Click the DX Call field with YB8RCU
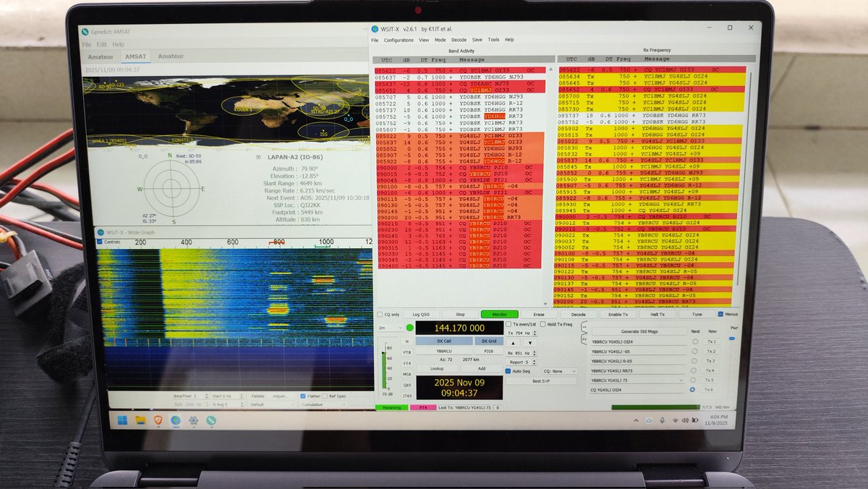 (444, 351)
